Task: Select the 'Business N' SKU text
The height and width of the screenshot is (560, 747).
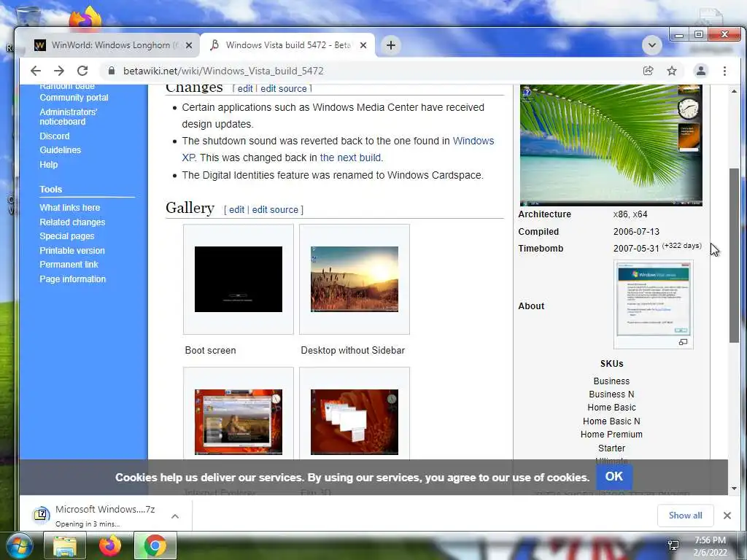Action: point(611,394)
